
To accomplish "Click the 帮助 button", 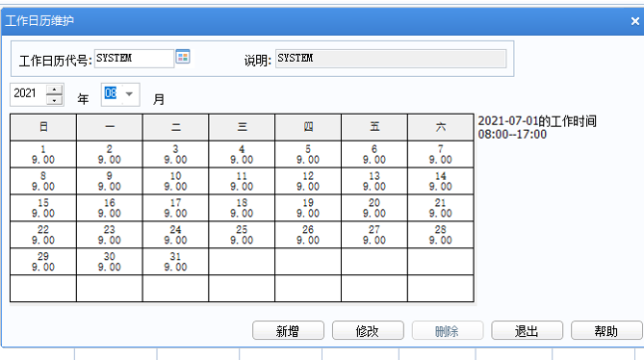I will pos(606,330).
